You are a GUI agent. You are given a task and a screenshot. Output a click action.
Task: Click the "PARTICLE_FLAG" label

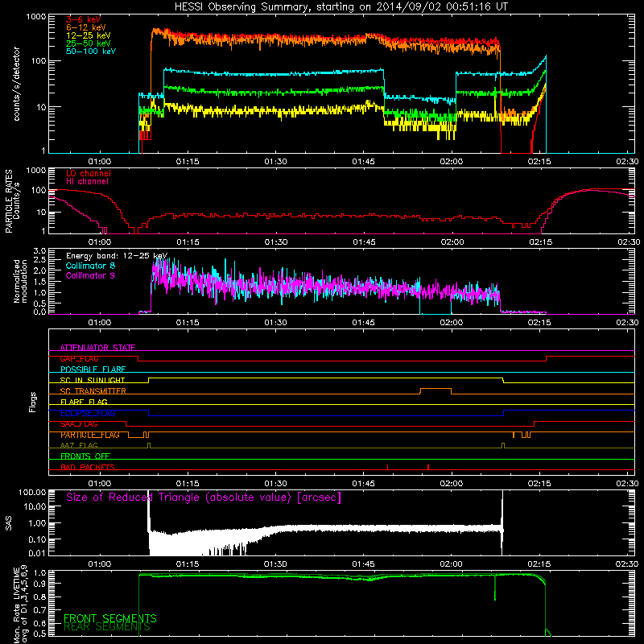(x=90, y=435)
